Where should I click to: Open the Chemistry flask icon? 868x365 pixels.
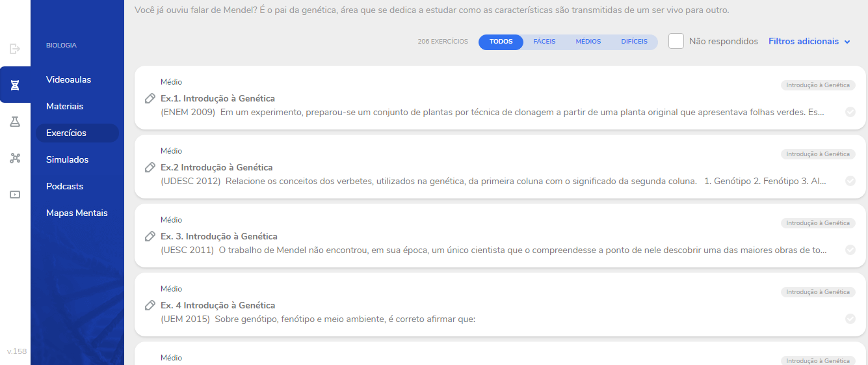(x=15, y=122)
